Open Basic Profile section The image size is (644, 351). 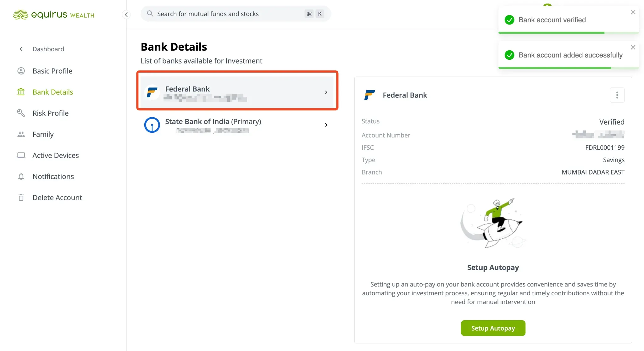point(53,71)
